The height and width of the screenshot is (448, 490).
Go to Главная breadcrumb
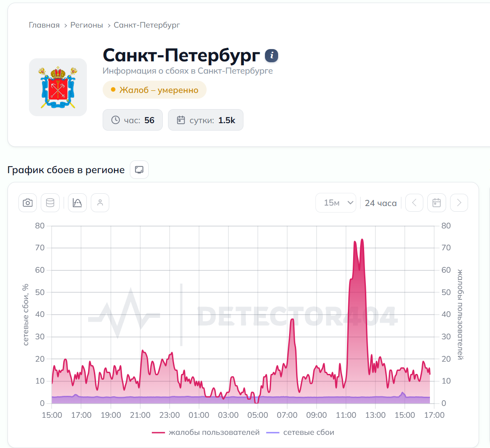(44, 25)
